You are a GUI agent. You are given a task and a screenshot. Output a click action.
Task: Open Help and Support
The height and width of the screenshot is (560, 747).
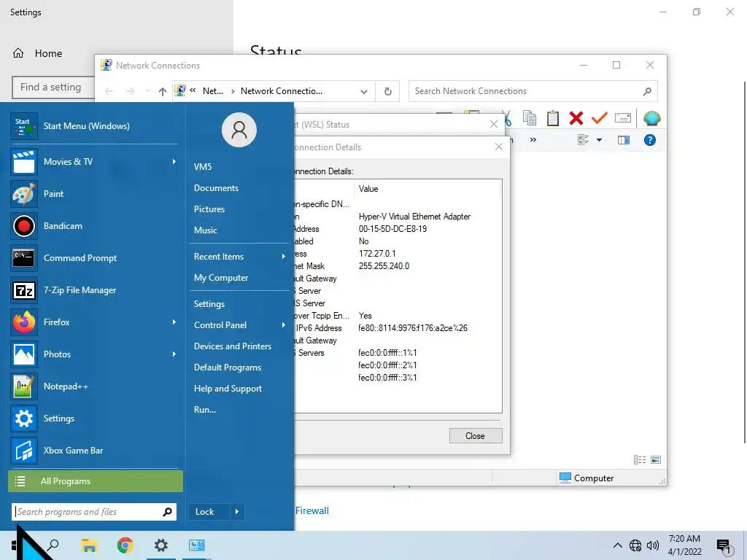(x=228, y=389)
